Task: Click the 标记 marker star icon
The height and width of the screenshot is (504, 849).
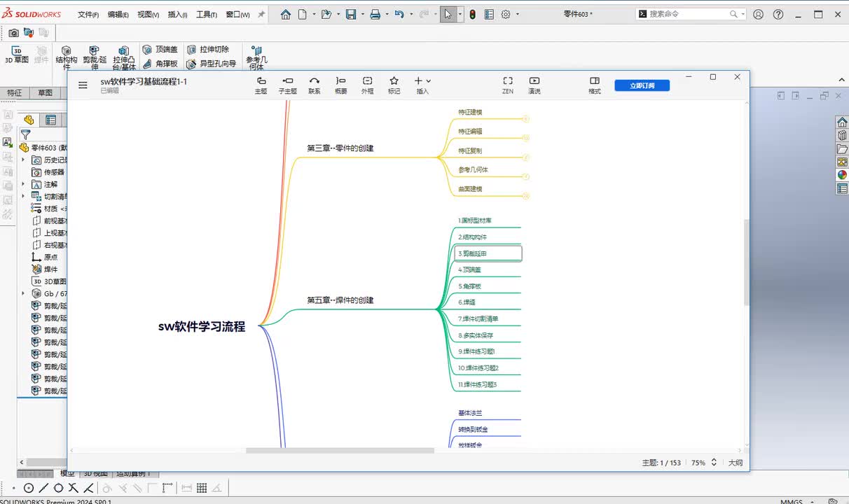Action: click(394, 85)
